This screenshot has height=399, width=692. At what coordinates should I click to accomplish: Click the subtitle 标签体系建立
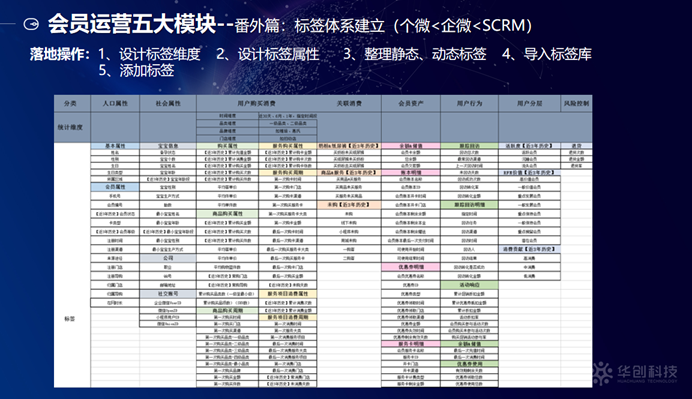pos(339,25)
